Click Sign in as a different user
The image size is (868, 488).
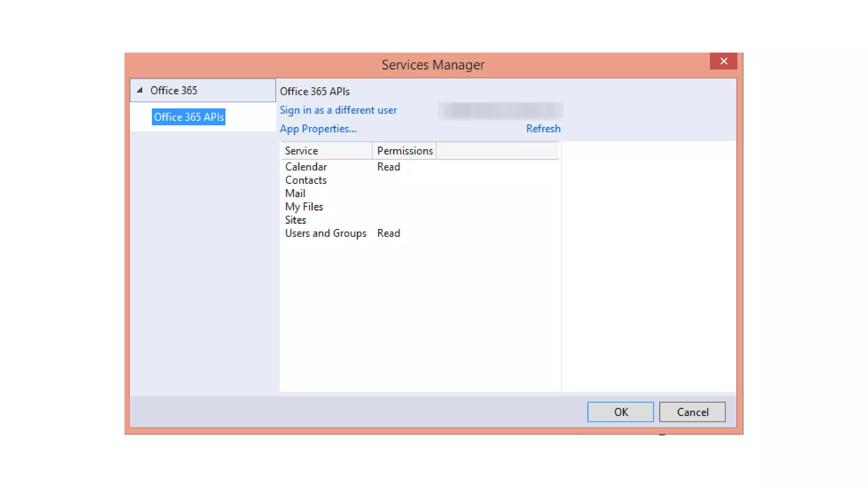pos(338,110)
